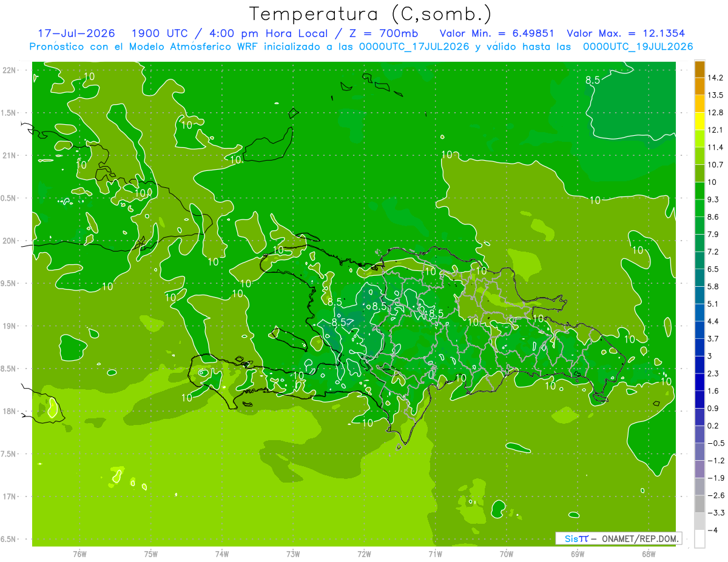
Task: Click the 72W longitude axis label
Action: (x=364, y=554)
